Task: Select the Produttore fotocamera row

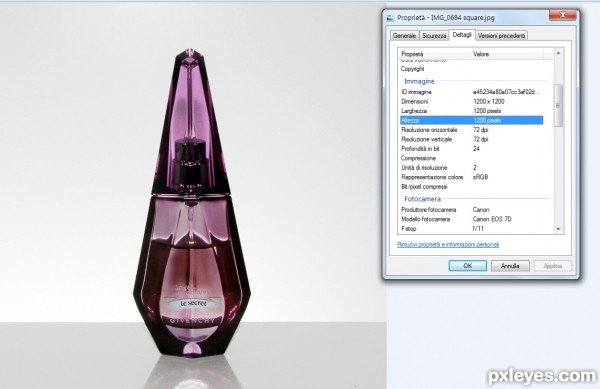Action: click(x=471, y=210)
